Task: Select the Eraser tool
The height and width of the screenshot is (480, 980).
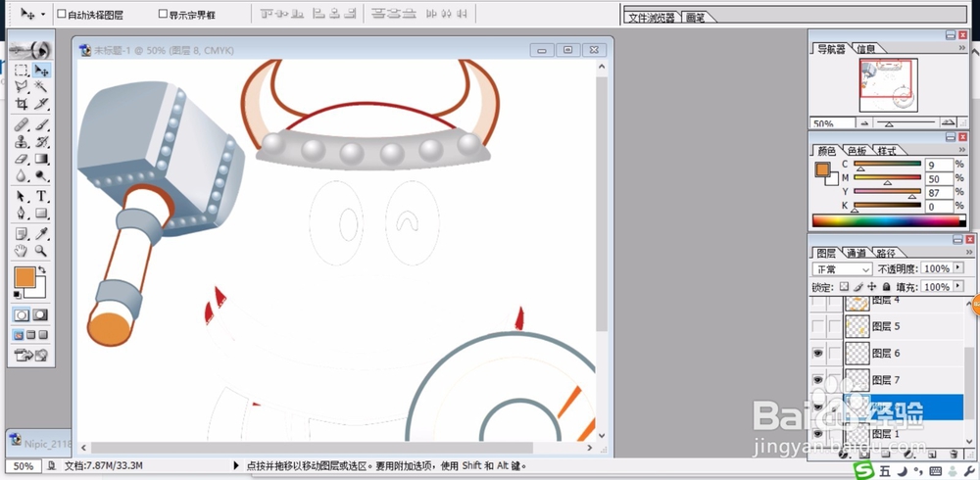Action: click(x=22, y=159)
